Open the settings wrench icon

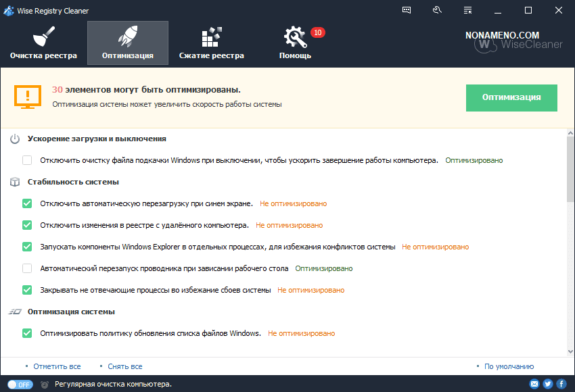point(437,10)
